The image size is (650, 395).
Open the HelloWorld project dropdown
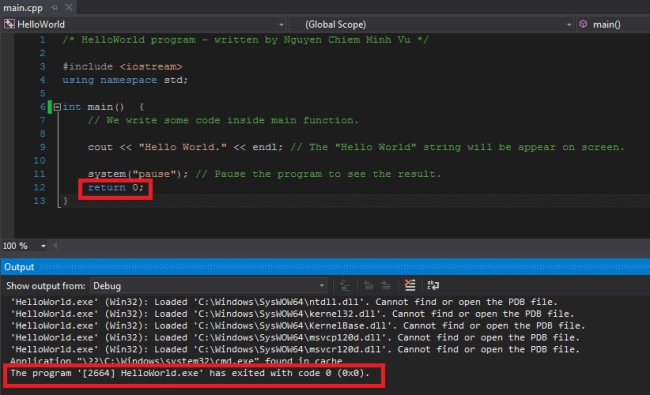281,25
